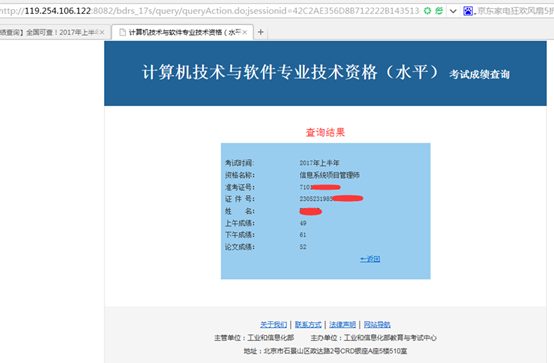The image size is (554, 363).
Task: Click the 准考证号 label
Action: coord(240,187)
